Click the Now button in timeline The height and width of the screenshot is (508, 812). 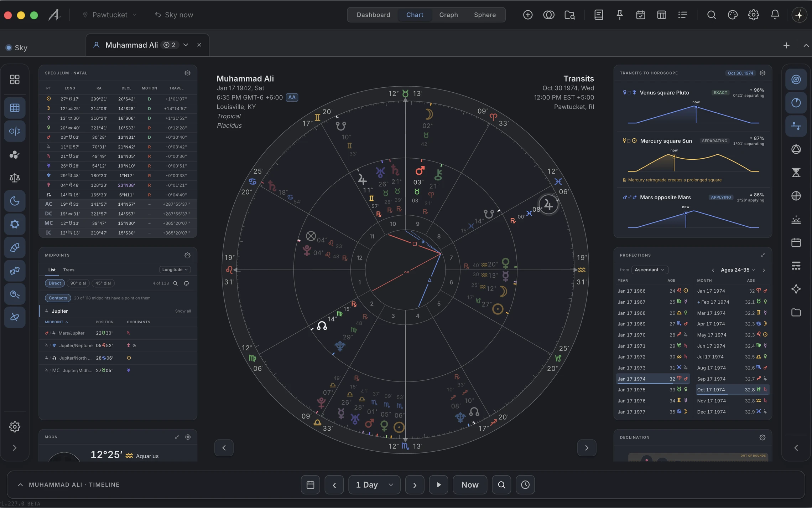pos(470,485)
